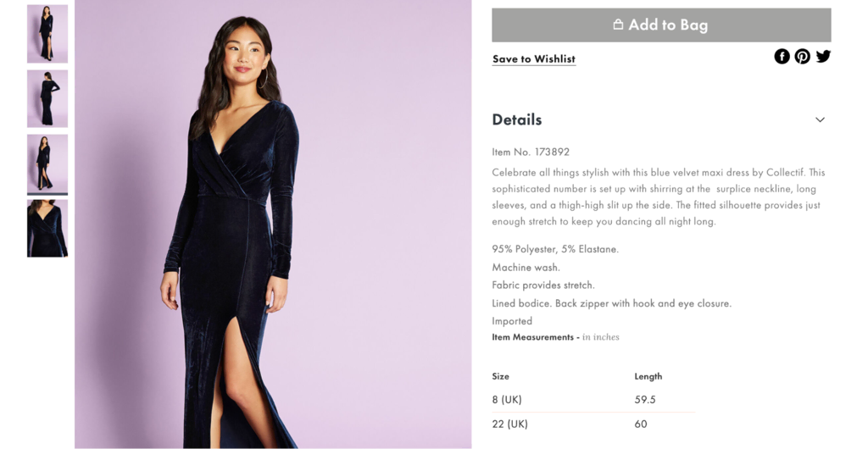Select the 8 (UK) size row
The height and width of the screenshot is (449, 868).
coord(507,400)
